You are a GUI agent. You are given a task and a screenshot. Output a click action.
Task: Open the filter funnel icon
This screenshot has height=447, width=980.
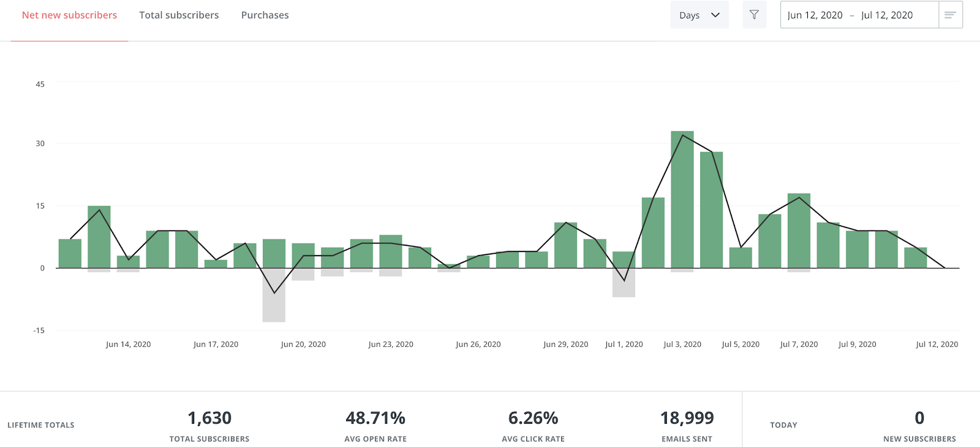coord(754,15)
